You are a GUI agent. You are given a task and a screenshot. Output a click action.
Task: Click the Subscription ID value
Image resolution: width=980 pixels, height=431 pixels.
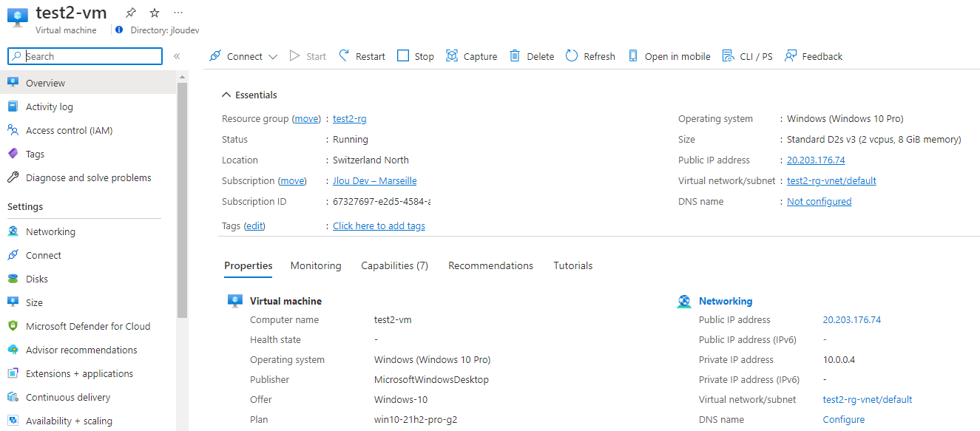coord(382,201)
